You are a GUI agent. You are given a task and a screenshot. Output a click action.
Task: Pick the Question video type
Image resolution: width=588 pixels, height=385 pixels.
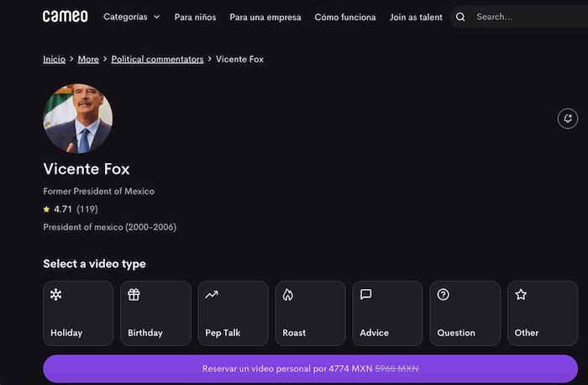click(465, 314)
